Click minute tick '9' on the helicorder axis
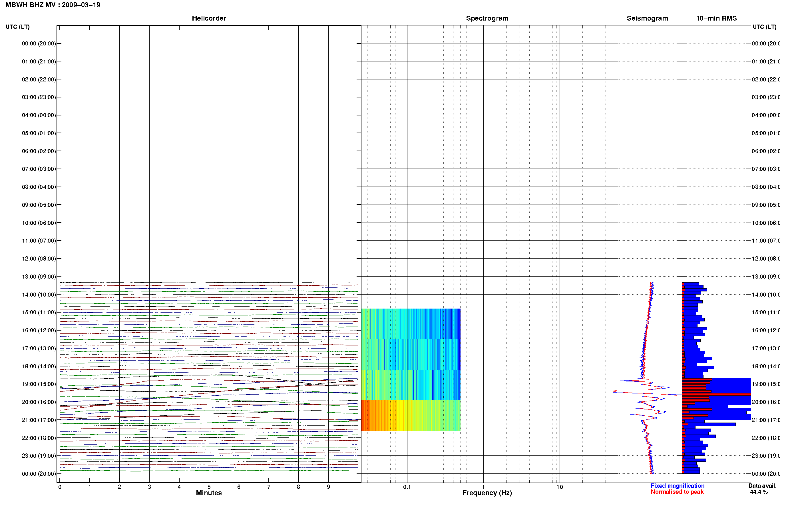Viewport: 812px width, 508px height. click(328, 487)
